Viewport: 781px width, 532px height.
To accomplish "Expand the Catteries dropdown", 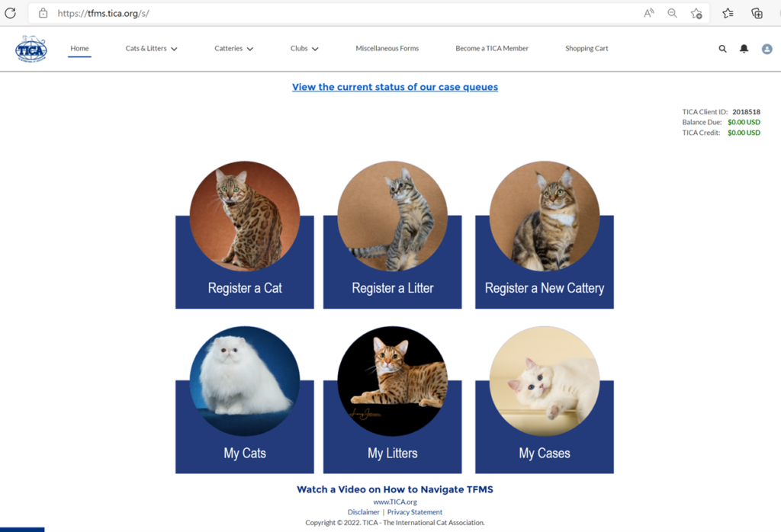I will coord(233,48).
